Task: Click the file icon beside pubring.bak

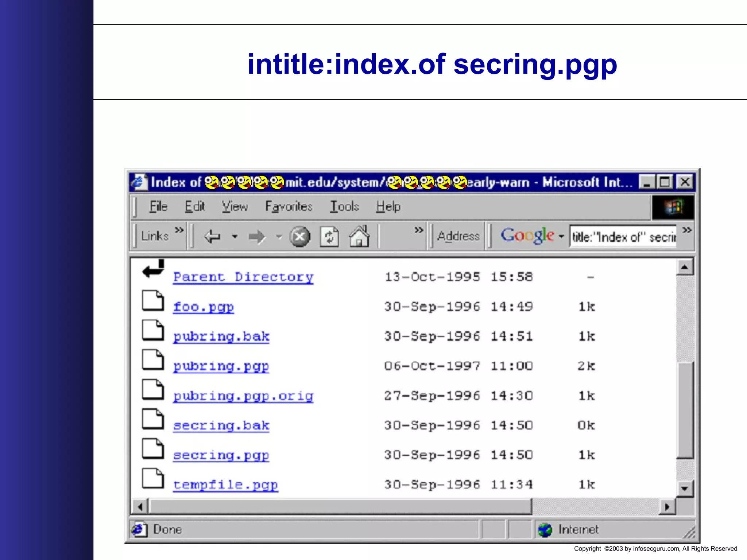Action: [153, 330]
